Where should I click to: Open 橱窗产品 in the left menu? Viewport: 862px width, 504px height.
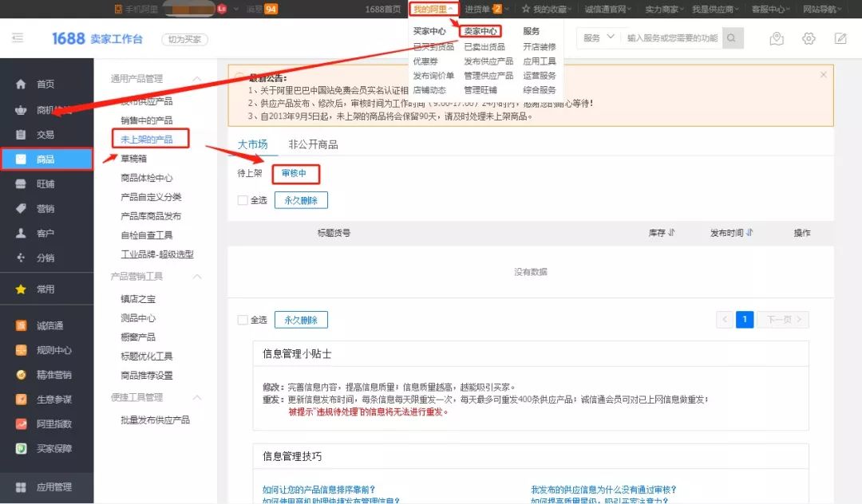pos(138,337)
